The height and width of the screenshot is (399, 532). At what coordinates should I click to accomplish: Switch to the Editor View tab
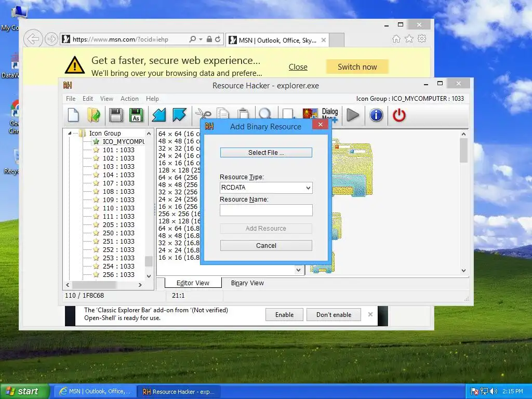click(x=193, y=283)
